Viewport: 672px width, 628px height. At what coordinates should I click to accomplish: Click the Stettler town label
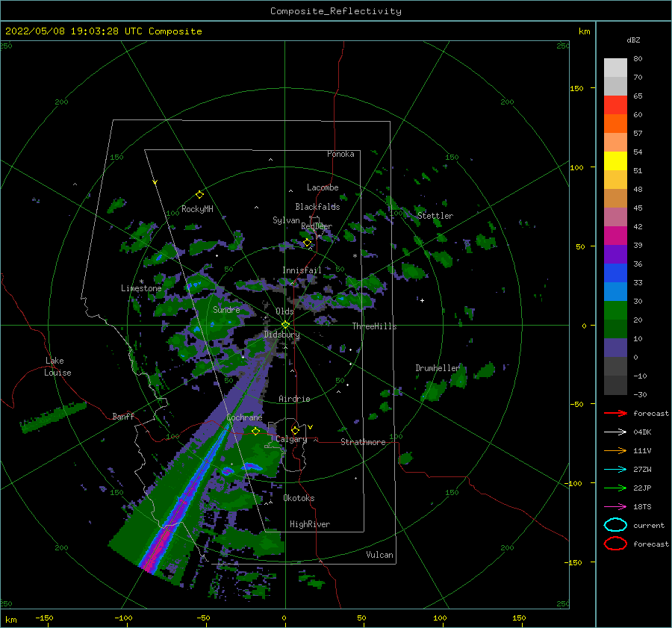pos(435,216)
